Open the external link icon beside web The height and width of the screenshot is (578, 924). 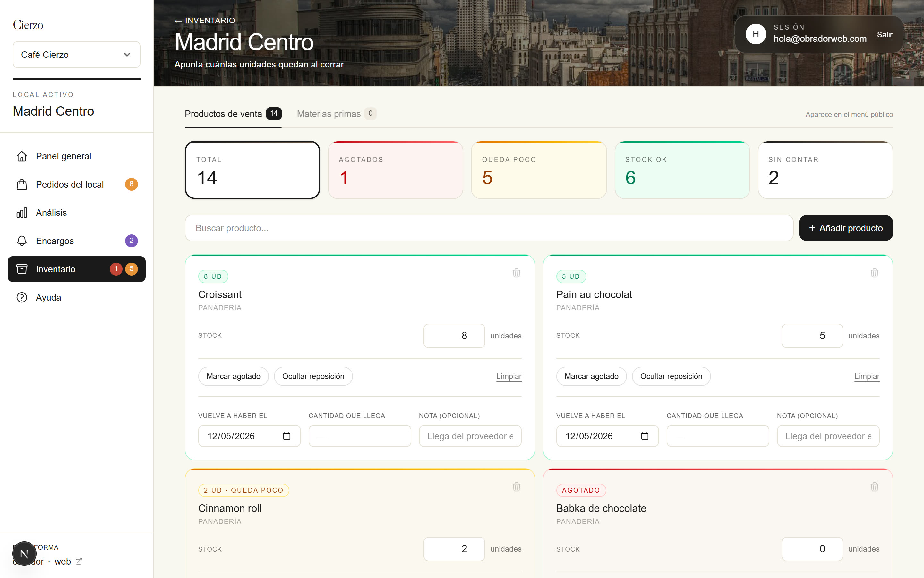(79, 562)
